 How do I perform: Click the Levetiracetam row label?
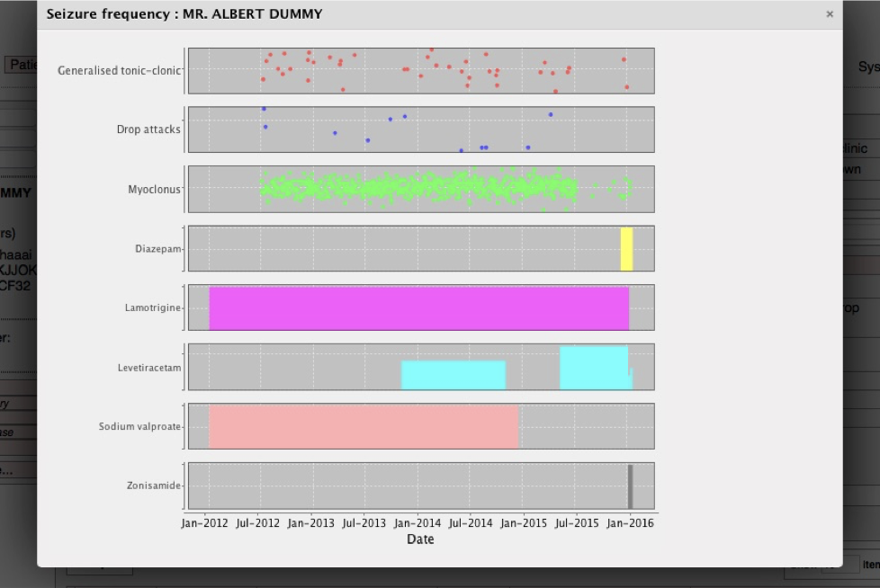(x=148, y=368)
